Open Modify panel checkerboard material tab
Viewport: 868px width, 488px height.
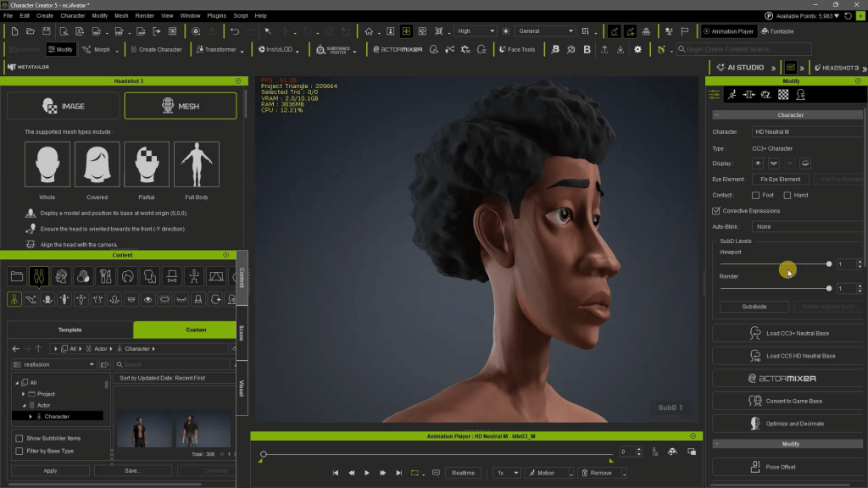tap(783, 95)
